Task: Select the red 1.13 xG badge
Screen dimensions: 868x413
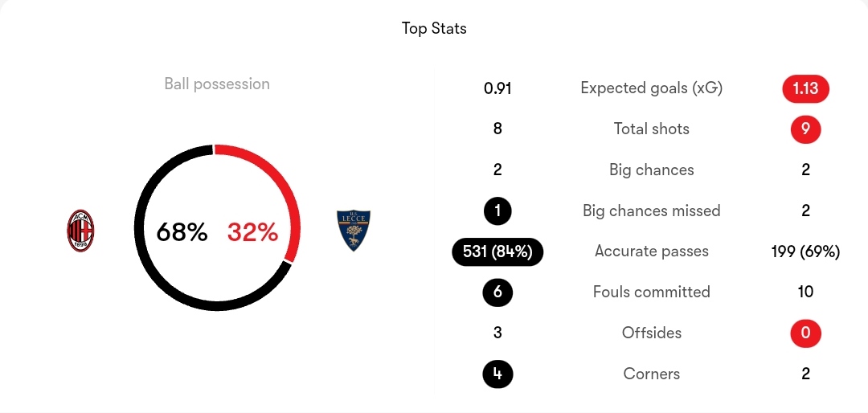Action: click(805, 88)
